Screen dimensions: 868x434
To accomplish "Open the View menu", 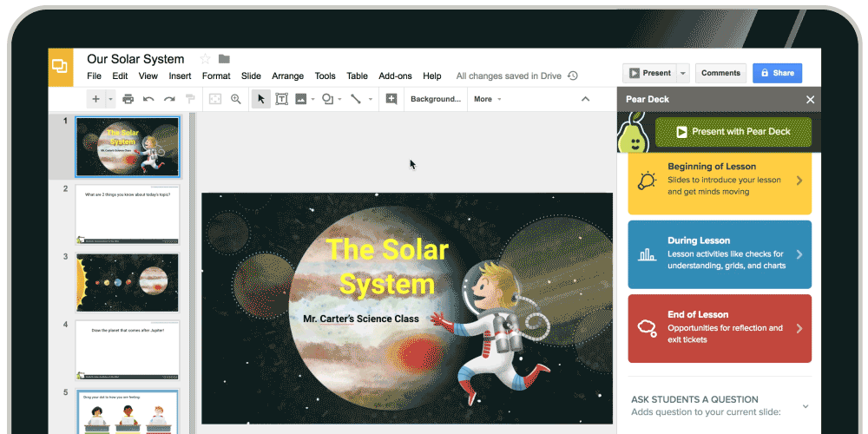I will pyautogui.click(x=148, y=76).
